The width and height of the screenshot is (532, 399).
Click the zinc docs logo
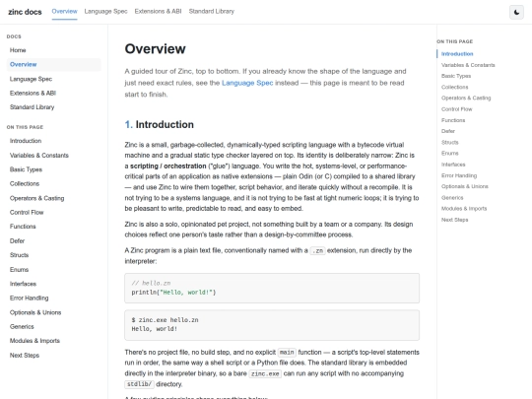[25, 12]
